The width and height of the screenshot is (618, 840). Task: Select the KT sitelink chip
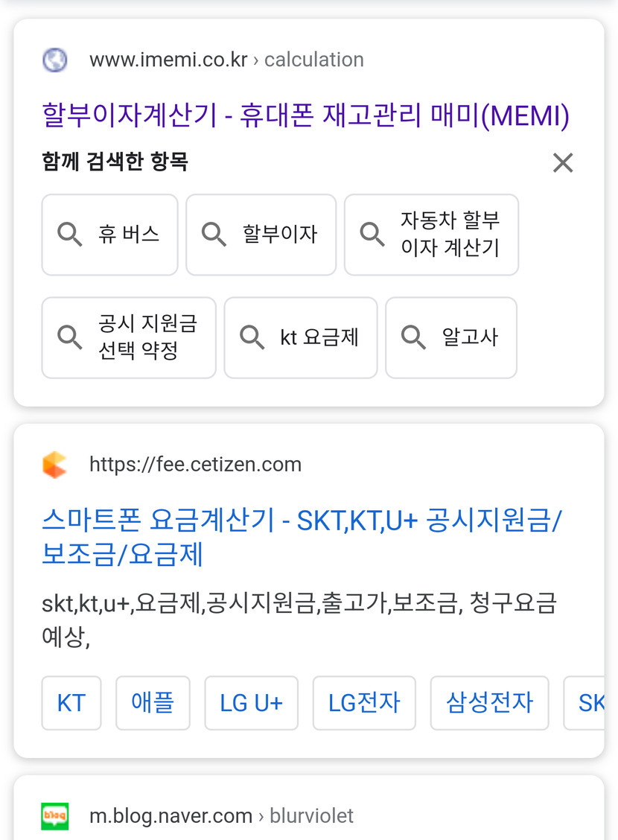[x=71, y=702]
